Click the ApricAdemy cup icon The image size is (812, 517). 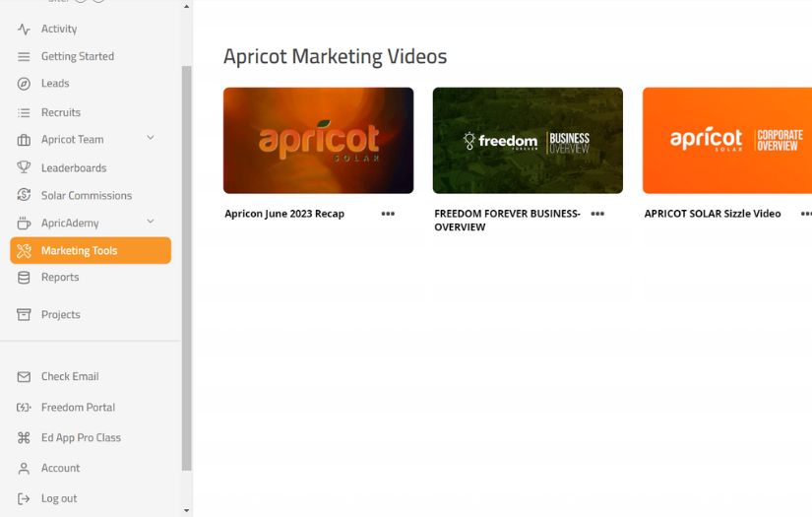24,223
